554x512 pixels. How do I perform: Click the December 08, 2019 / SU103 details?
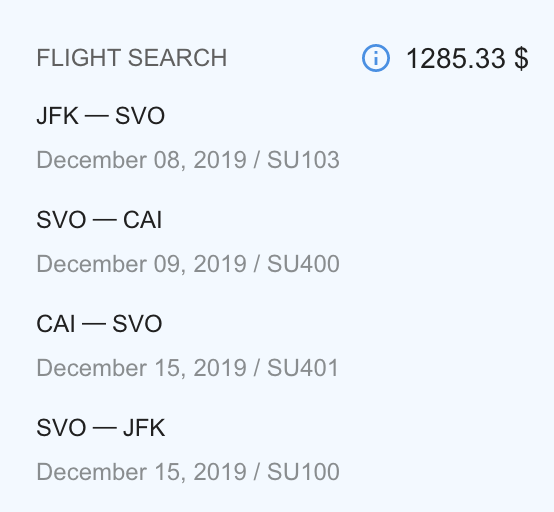188,160
